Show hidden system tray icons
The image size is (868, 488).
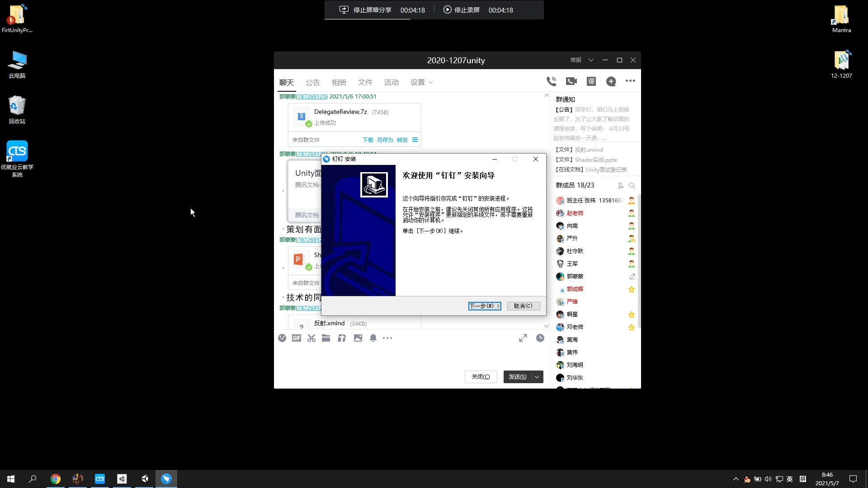[736, 479]
